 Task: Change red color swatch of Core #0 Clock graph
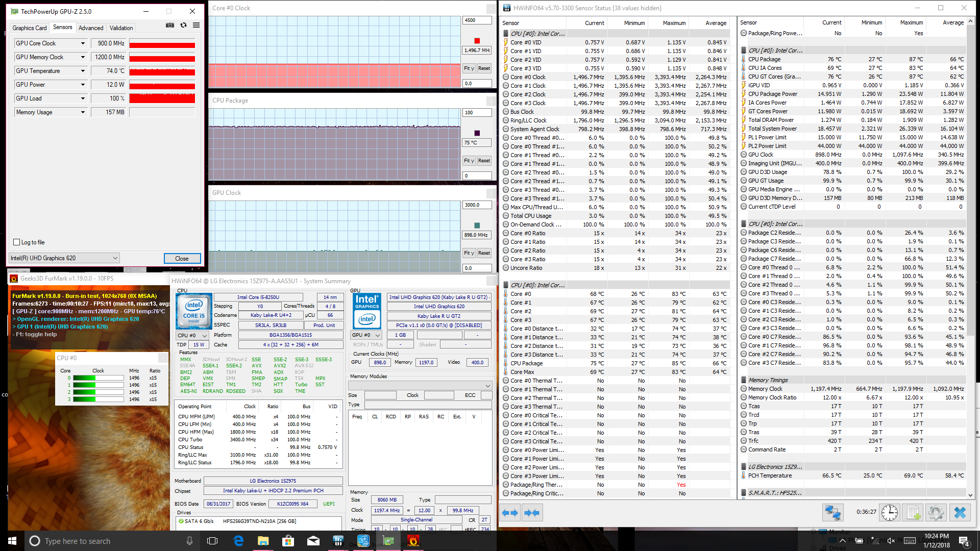point(477,41)
